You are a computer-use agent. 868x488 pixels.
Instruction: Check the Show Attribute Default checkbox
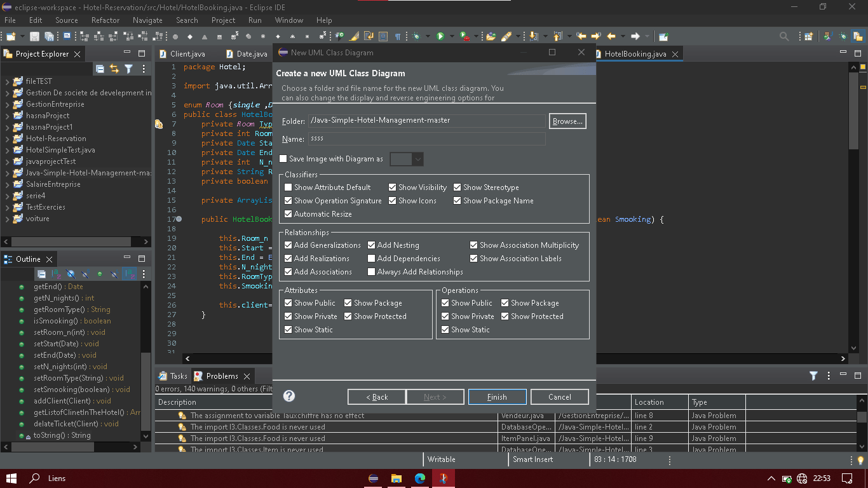click(x=288, y=187)
